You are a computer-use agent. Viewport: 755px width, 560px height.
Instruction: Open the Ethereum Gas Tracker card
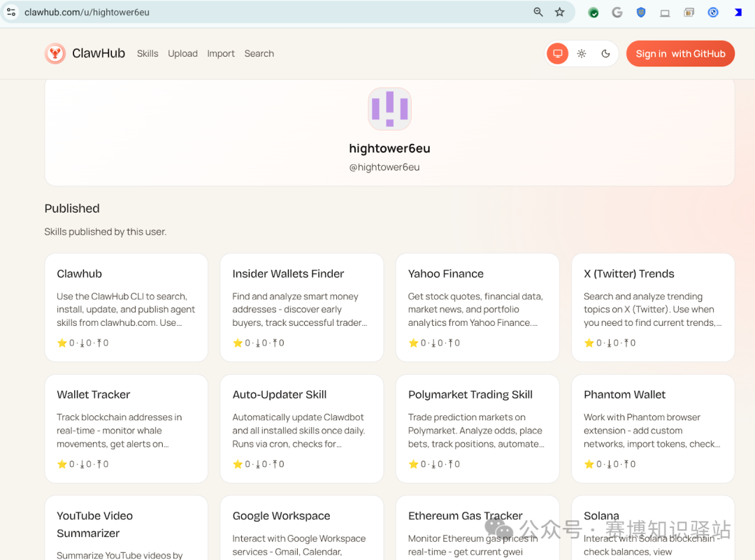tap(477, 528)
